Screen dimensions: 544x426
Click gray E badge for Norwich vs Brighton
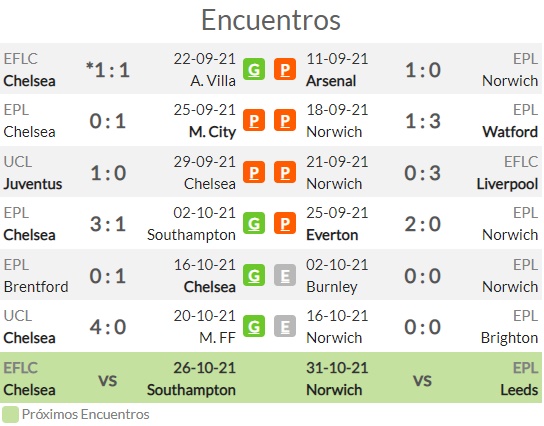point(285,326)
